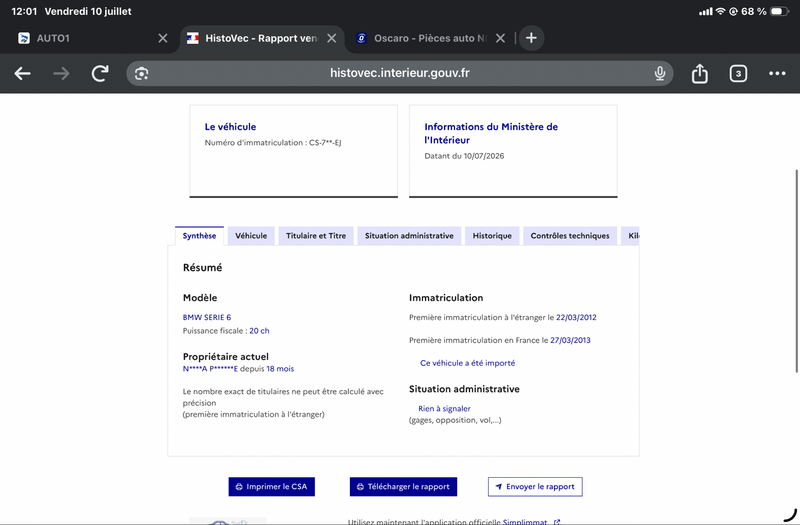This screenshot has width=800, height=525.
Task: Open the Véhicule tab
Action: [251, 236]
